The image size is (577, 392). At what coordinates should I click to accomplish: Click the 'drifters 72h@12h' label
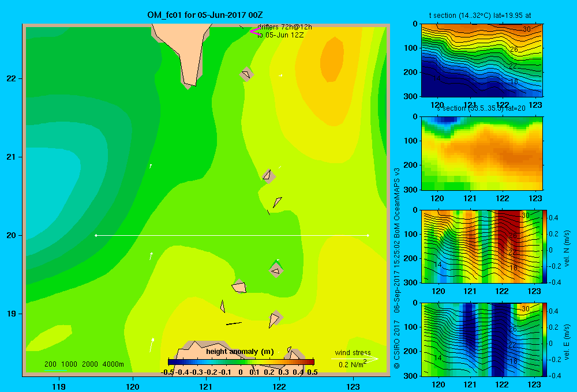tap(284, 27)
